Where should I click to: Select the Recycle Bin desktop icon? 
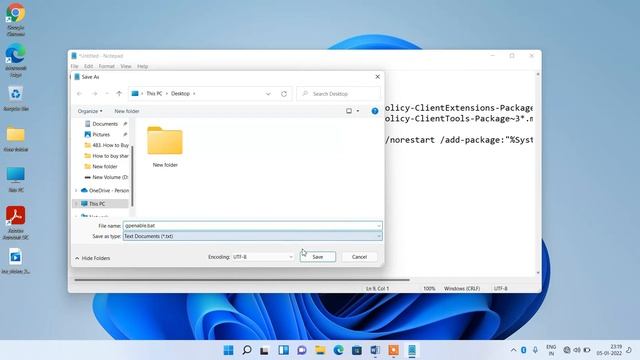point(16,98)
